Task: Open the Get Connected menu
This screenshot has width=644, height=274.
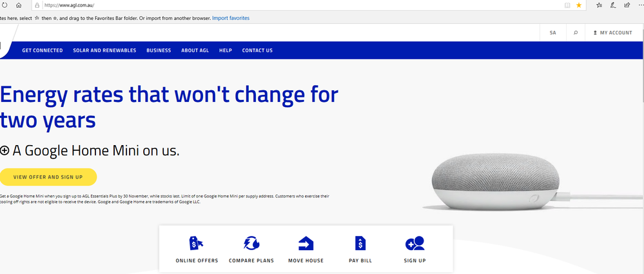Action: (x=43, y=50)
